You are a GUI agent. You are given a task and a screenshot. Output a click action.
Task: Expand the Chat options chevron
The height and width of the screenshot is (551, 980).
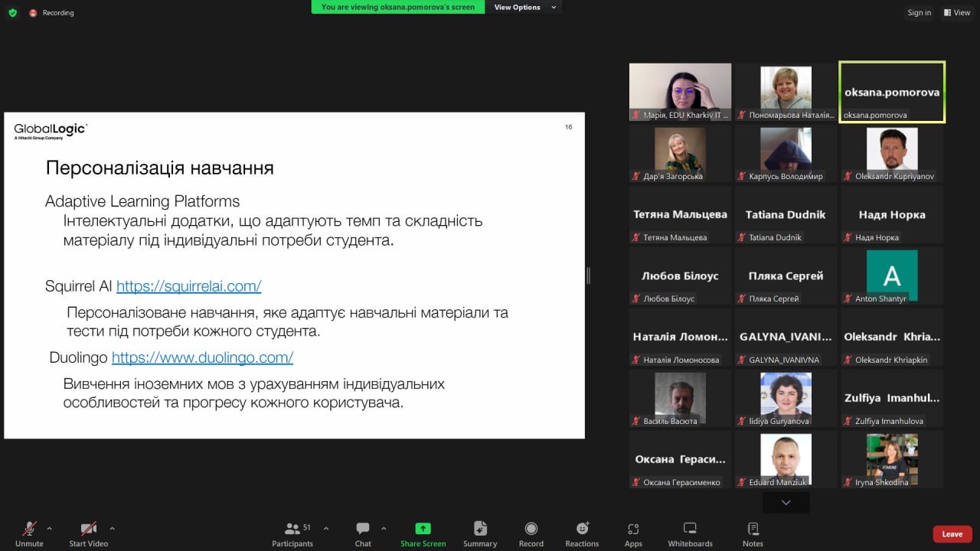pos(384,528)
